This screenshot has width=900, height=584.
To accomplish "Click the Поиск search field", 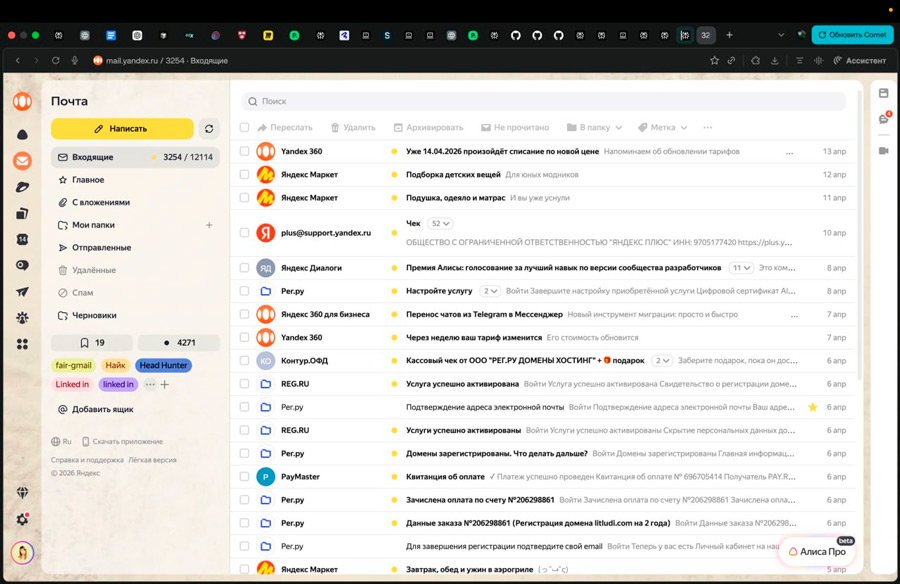I will [x=543, y=101].
